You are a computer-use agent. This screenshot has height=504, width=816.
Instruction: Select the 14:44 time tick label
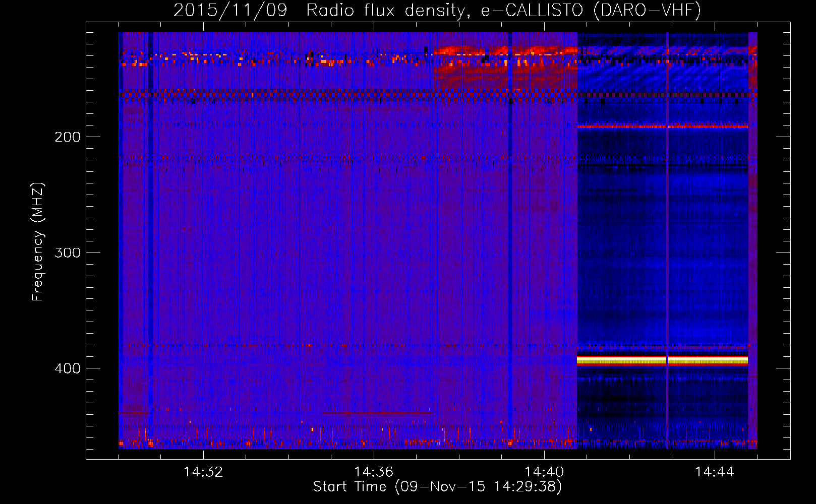point(715,472)
